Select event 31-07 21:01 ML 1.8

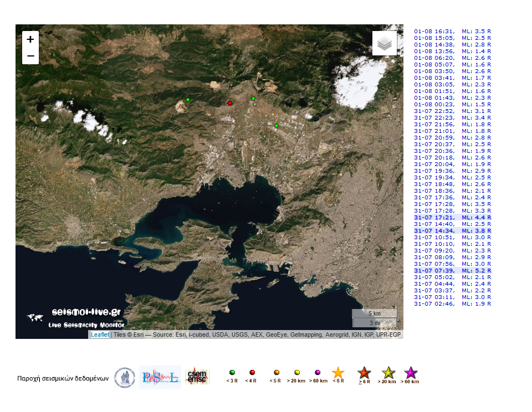click(x=453, y=131)
